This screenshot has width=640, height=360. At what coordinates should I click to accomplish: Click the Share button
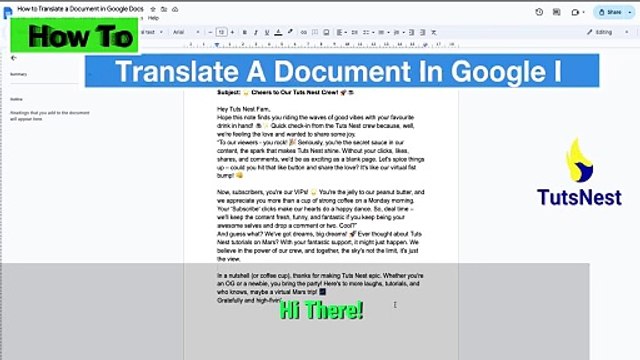610,12
